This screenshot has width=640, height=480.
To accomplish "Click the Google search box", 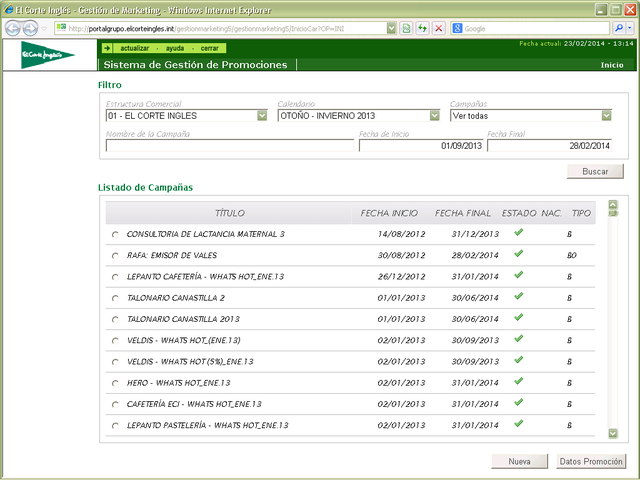I will coord(536,29).
